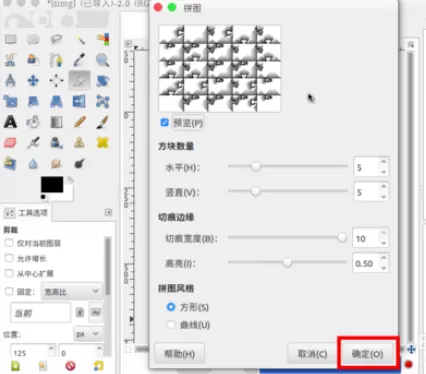The width and height of the screenshot is (426, 374).
Task: Select the Move tool
Action: [33, 81]
